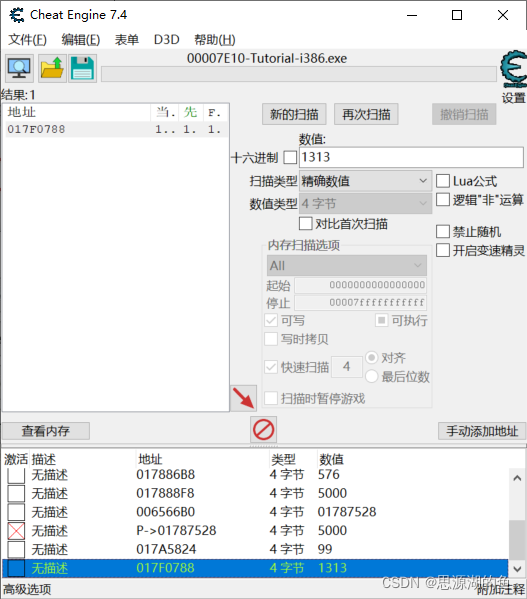Enable the 逻辑"非"运算 checkbox
Viewport: 527px width, 599px height.
tap(443, 199)
